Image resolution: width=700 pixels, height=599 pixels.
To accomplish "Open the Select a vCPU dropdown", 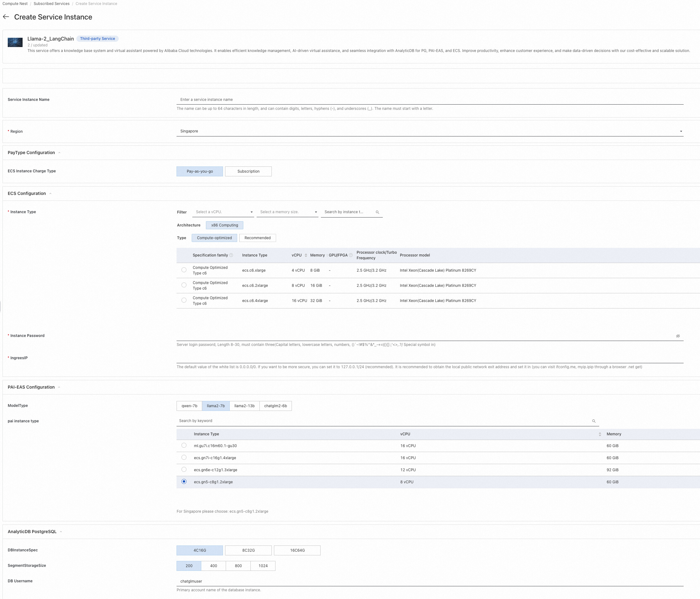I will 223,212.
